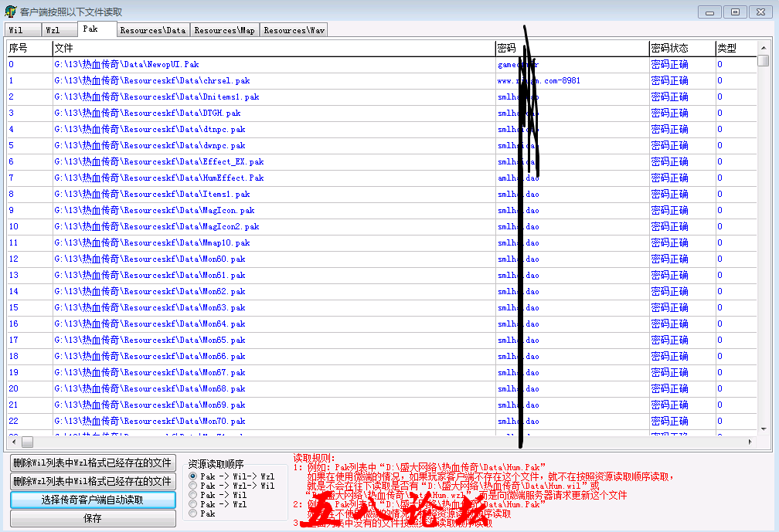Click the 保存 button

coord(93,519)
